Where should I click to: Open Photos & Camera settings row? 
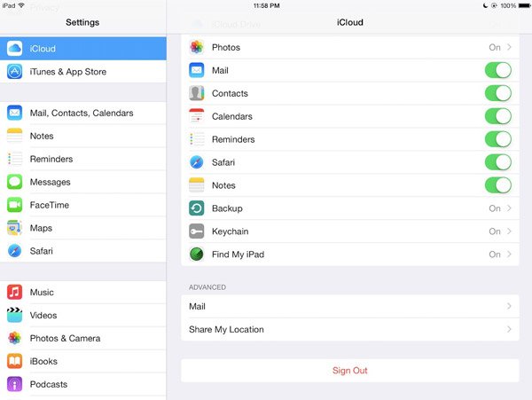tap(83, 338)
